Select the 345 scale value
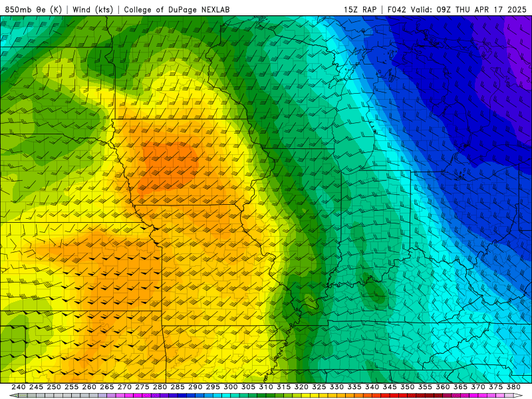The height and width of the screenshot is (399, 532). [390, 387]
